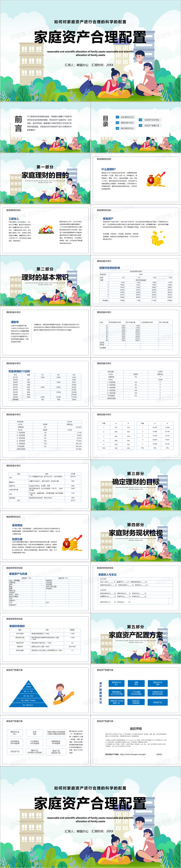The height and width of the screenshot is (868, 181).
Task: Open the 第五部分 家庭资产配置方案 section slide
Action: click(x=136, y=639)
